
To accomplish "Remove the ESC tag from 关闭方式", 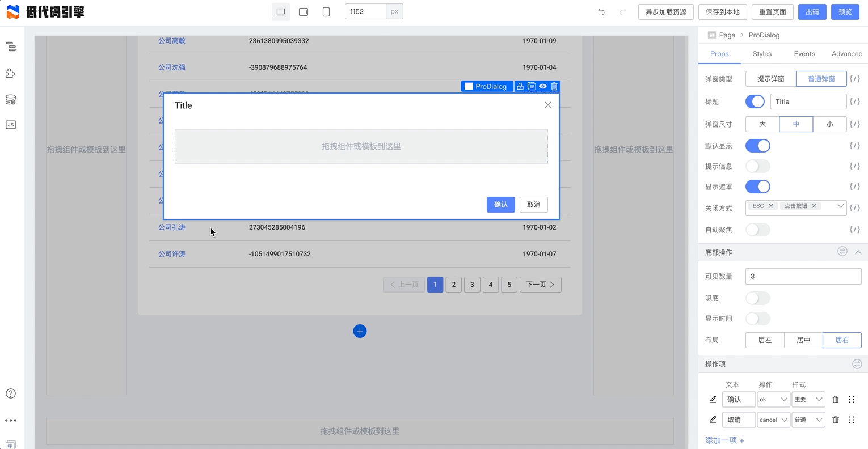I will tap(771, 206).
